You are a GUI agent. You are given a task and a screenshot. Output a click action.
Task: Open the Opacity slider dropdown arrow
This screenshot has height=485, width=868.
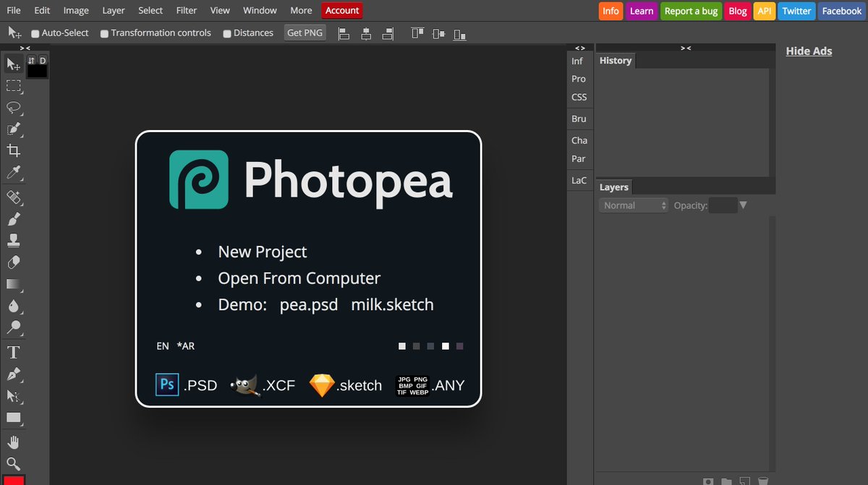742,205
